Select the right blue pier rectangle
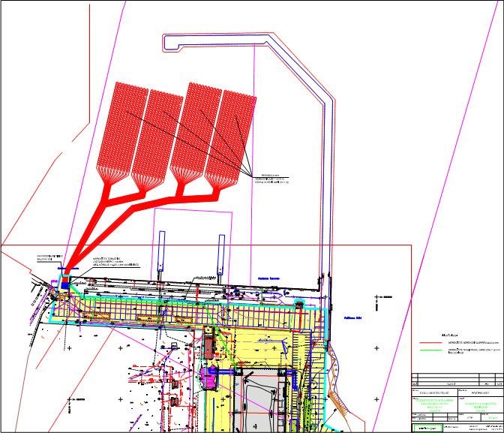This screenshot has height=433, width=504. click(221, 255)
